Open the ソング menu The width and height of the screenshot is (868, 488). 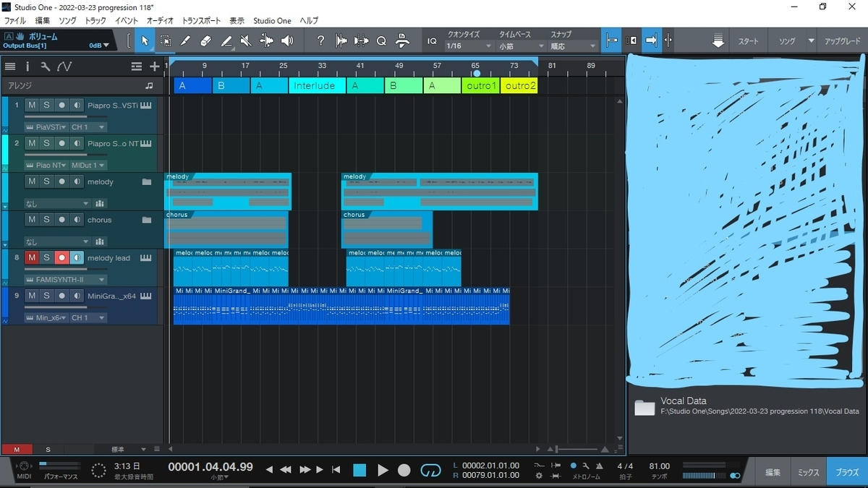[67, 21]
